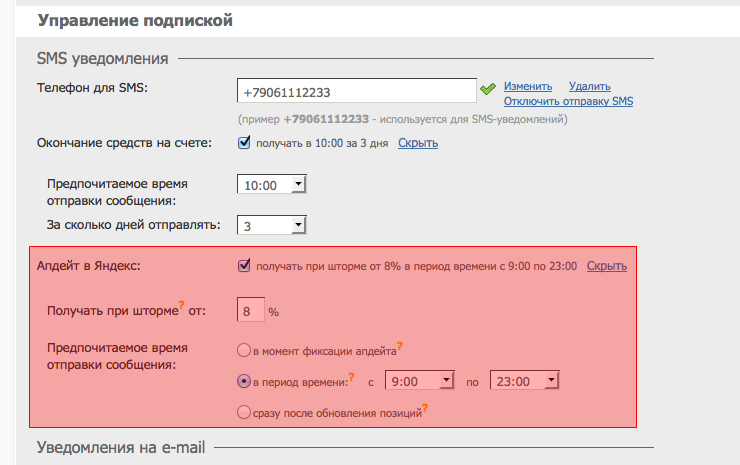Open the preferred send time dropdown showing 10:00
The width and height of the screenshot is (740, 465).
(271, 185)
